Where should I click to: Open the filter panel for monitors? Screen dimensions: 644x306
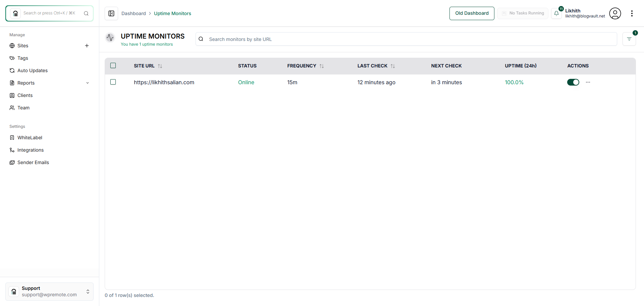click(x=629, y=39)
